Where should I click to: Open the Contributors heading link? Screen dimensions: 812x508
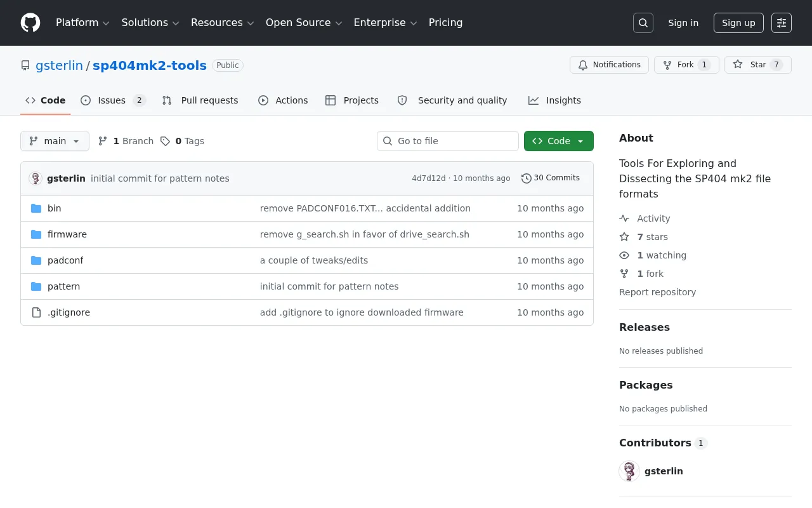(663, 443)
